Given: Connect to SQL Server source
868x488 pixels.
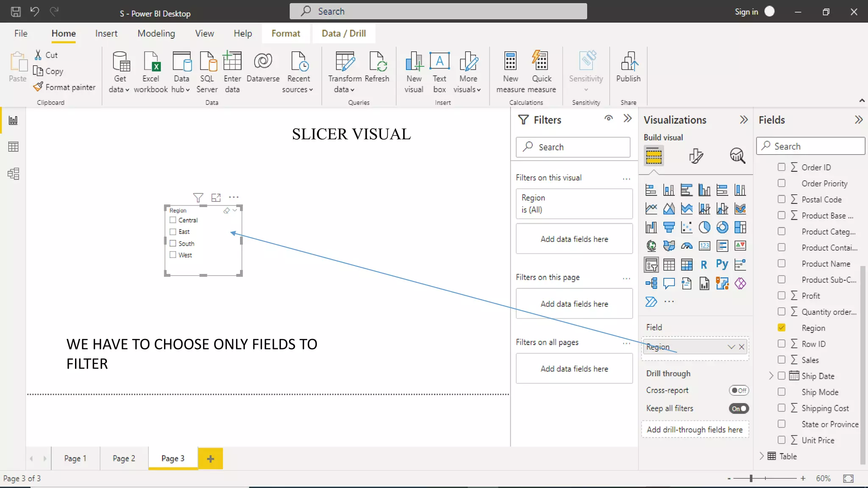Looking at the screenshot, I should tap(207, 72).
